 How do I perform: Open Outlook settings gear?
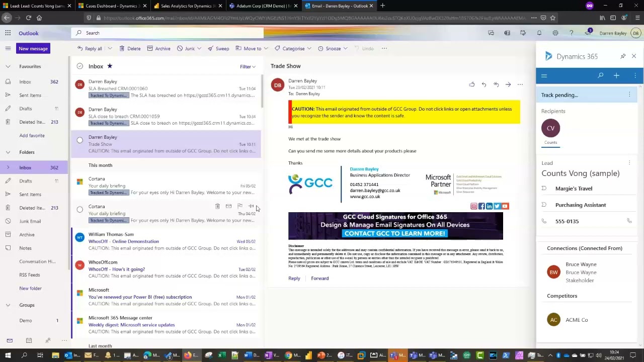tap(555, 33)
